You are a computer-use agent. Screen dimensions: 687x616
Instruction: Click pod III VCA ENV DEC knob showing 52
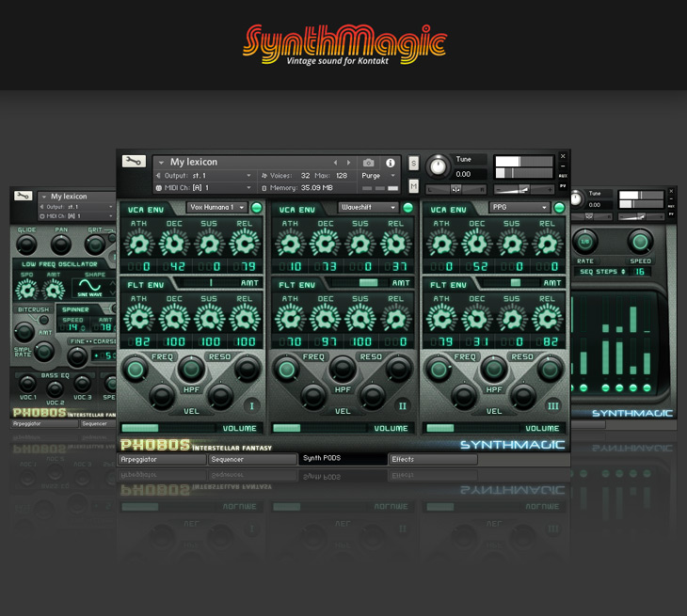tap(477, 244)
